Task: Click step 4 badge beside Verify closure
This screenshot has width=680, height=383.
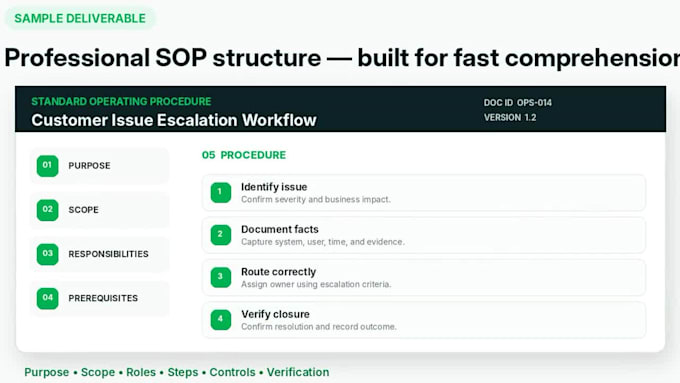Action: (x=221, y=320)
